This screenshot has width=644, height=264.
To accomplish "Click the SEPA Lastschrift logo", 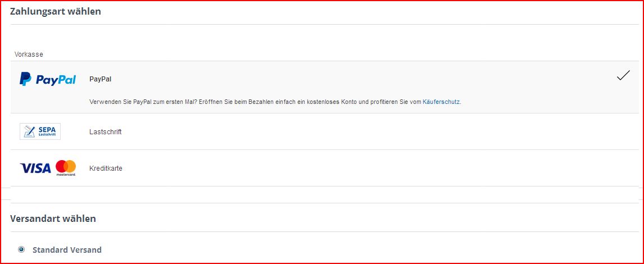I will tap(40, 131).
